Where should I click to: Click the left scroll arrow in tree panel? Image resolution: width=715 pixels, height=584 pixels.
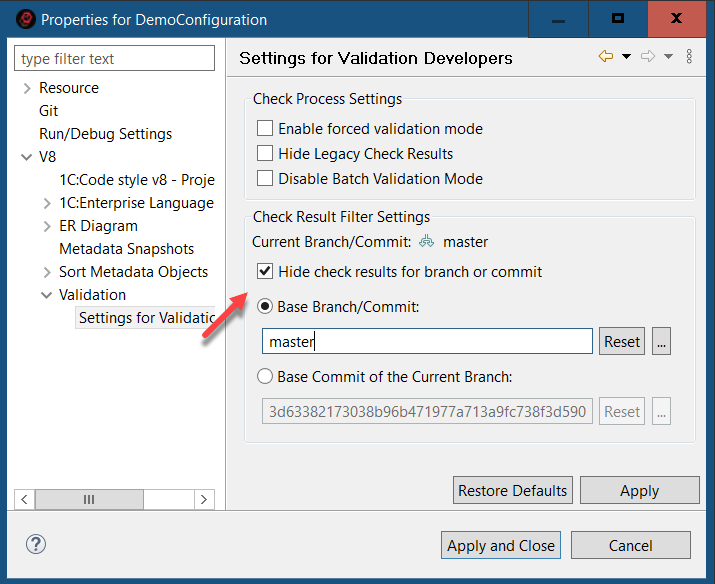pyautogui.click(x=24, y=499)
